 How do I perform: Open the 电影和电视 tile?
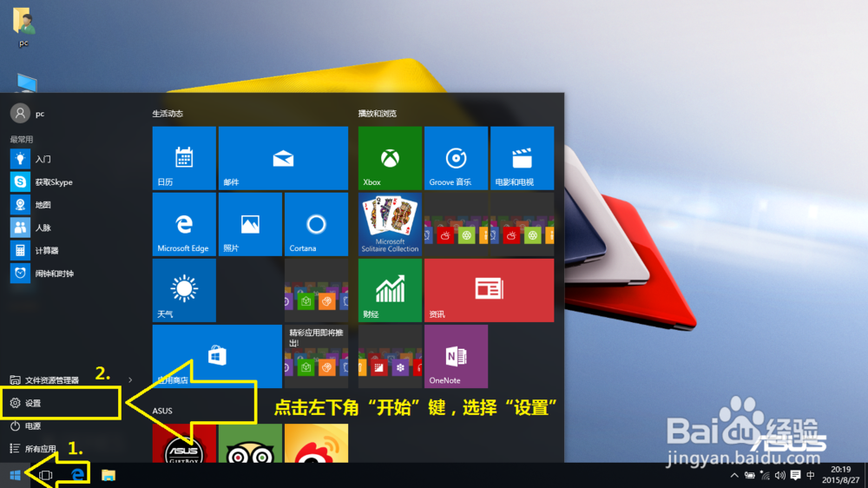pos(522,158)
